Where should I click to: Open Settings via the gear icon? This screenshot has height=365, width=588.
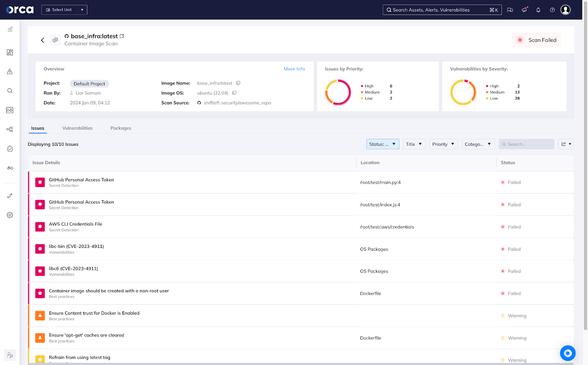click(x=10, y=215)
